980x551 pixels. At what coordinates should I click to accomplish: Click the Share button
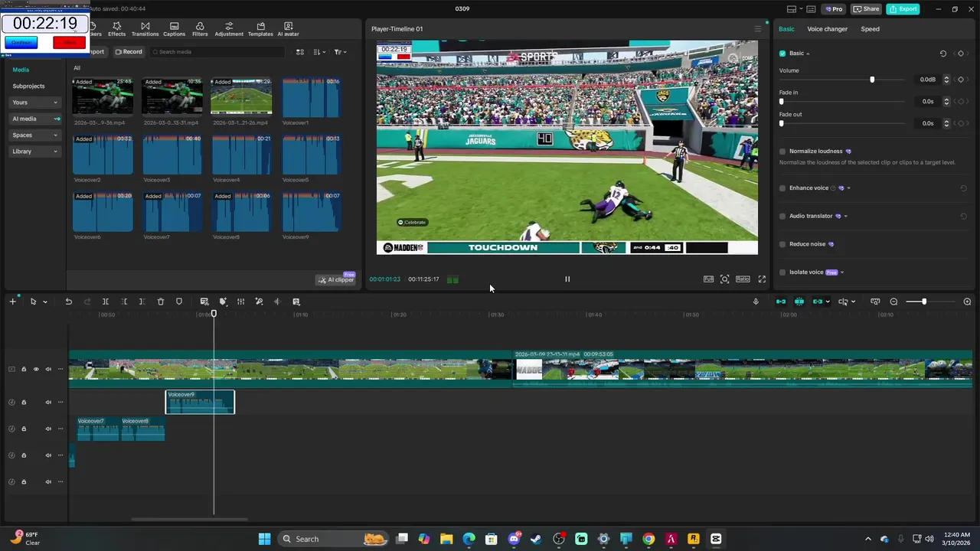[867, 9]
